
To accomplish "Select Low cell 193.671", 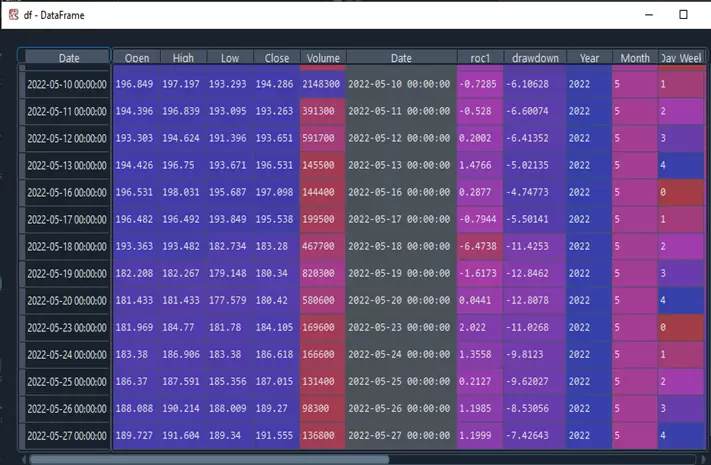I will point(230,165).
